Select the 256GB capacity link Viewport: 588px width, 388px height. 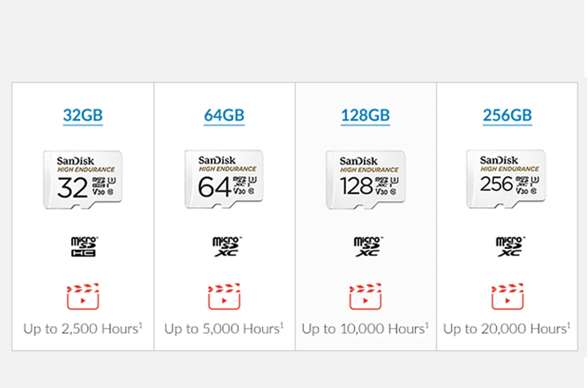tap(507, 115)
